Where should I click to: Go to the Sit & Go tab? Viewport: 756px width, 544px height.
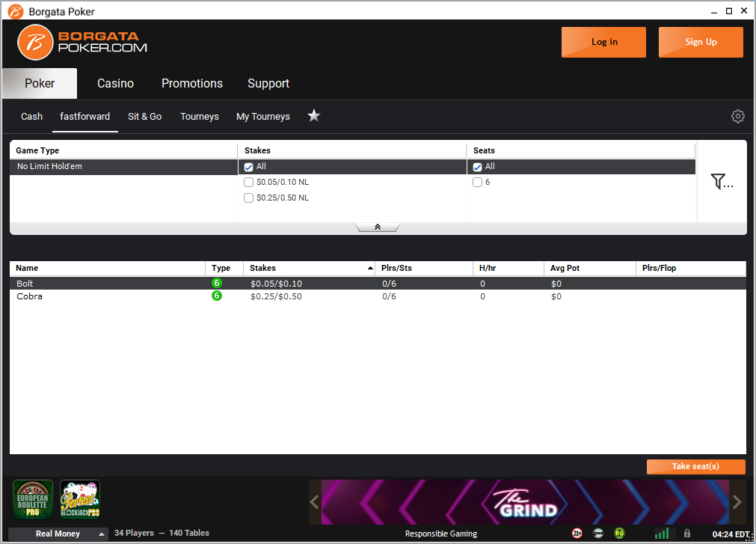(x=144, y=117)
